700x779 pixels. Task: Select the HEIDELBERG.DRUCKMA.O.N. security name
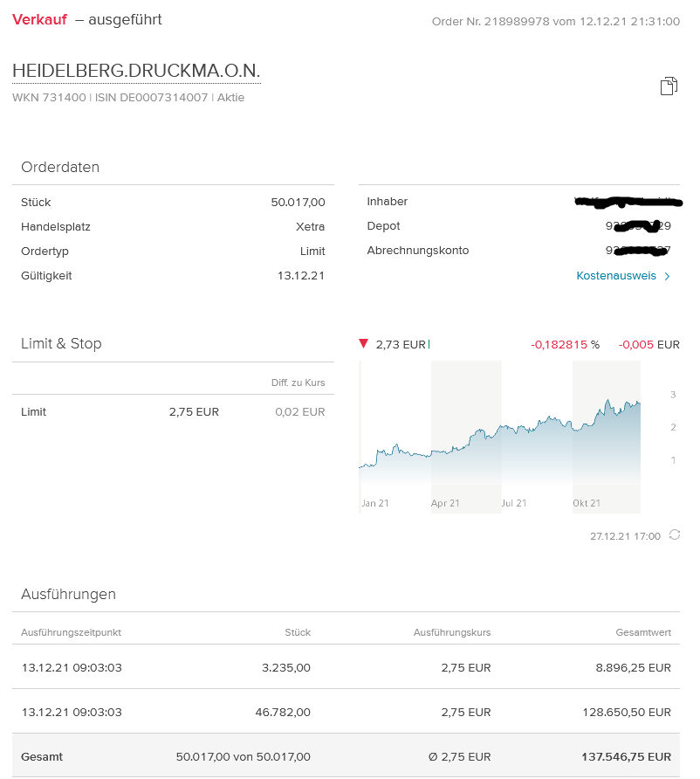[135, 71]
